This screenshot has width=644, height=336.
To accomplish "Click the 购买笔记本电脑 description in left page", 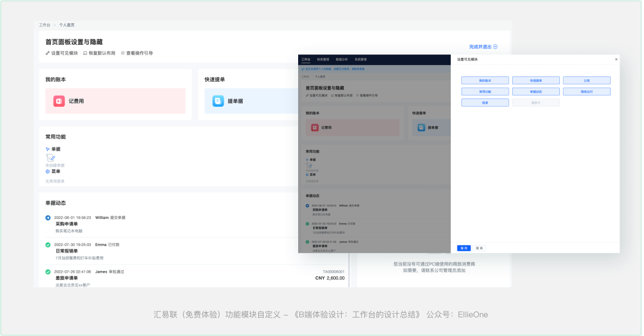I will pos(69,231).
